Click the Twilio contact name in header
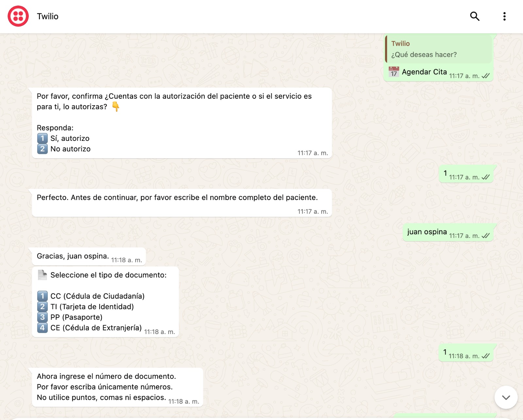 coord(48,16)
